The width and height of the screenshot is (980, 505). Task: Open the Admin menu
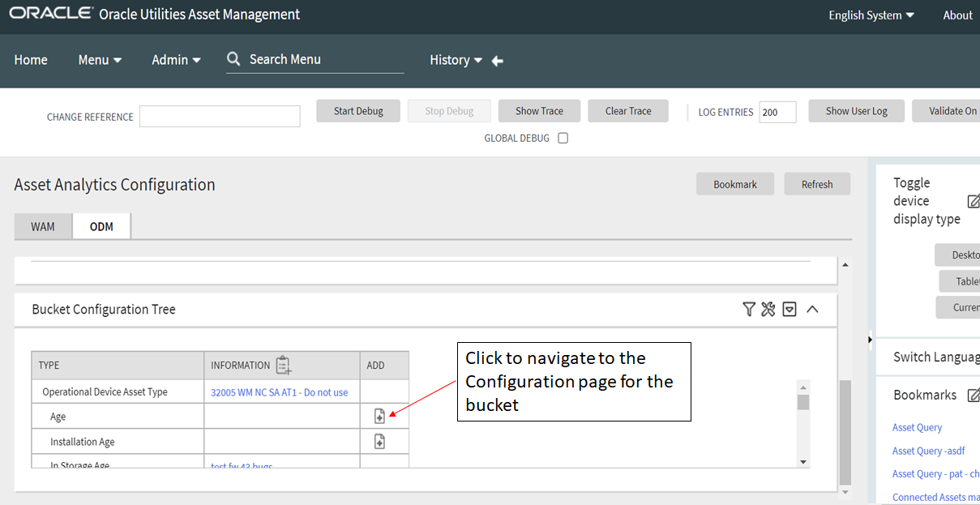click(x=175, y=59)
